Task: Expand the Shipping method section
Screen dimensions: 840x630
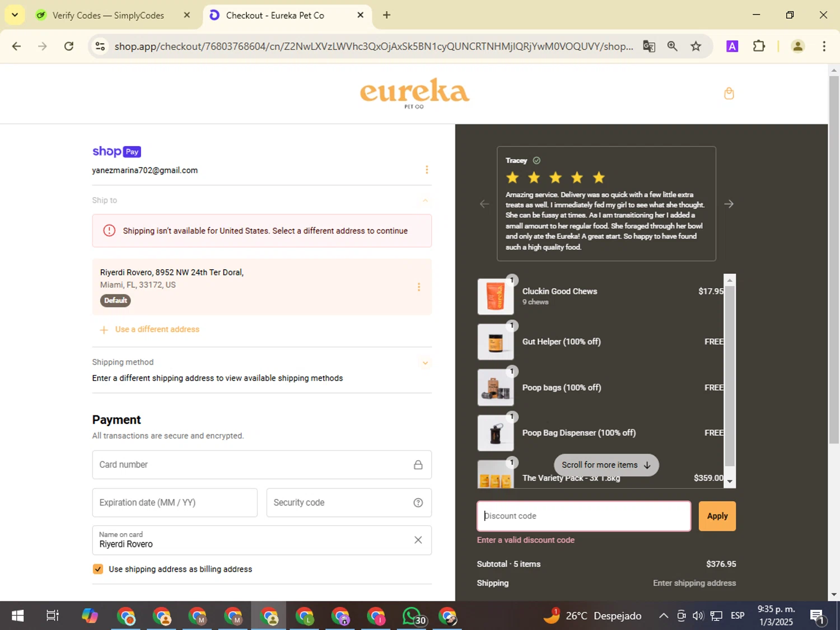Action: click(425, 363)
